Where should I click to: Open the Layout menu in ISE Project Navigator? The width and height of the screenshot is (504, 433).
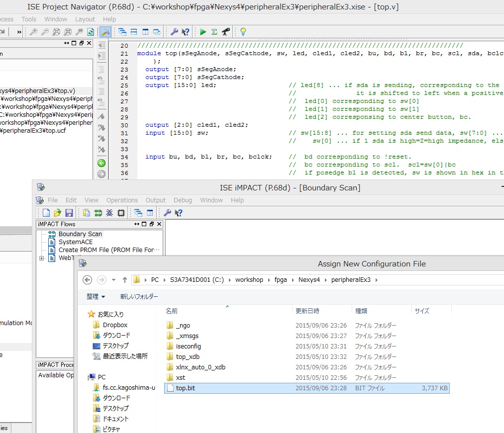pyautogui.click(x=85, y=19)
